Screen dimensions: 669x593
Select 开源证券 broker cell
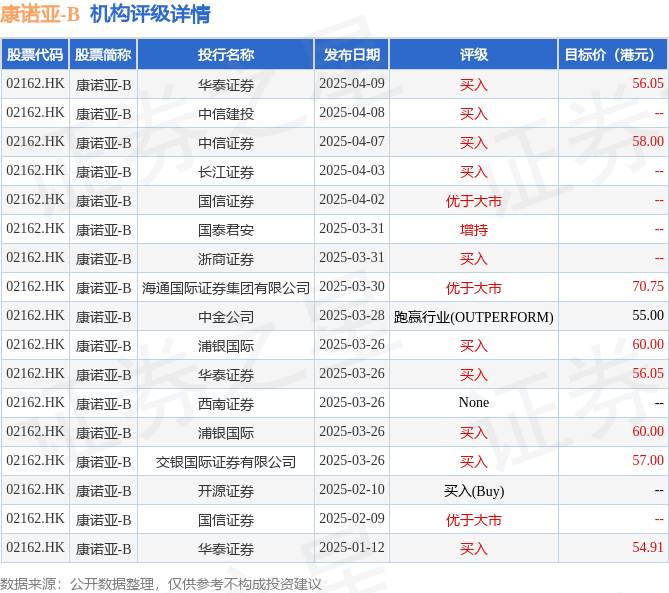coord(226,491)
